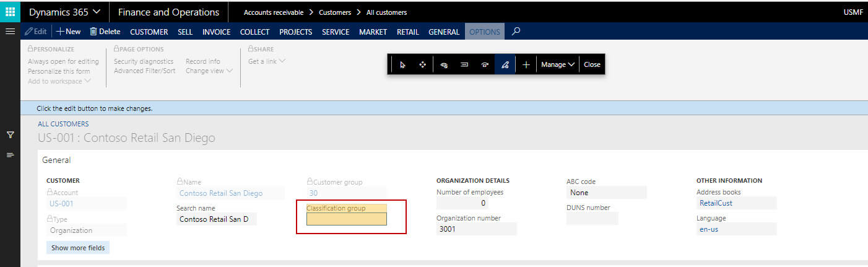The height and width of the screenshot is (267, 868).
Task: Click the related info list icon in sidebar
Action: [x=10, y=155]
